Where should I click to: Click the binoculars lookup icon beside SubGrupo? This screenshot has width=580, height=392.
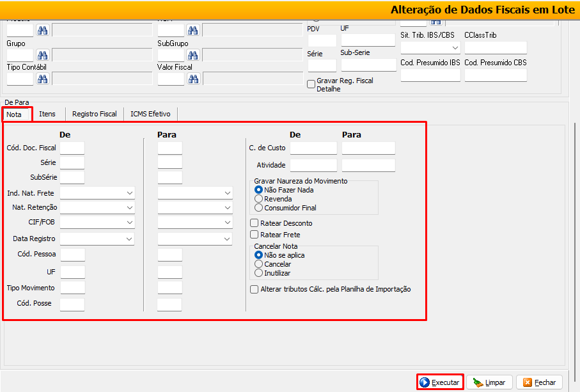coord(193,55)
